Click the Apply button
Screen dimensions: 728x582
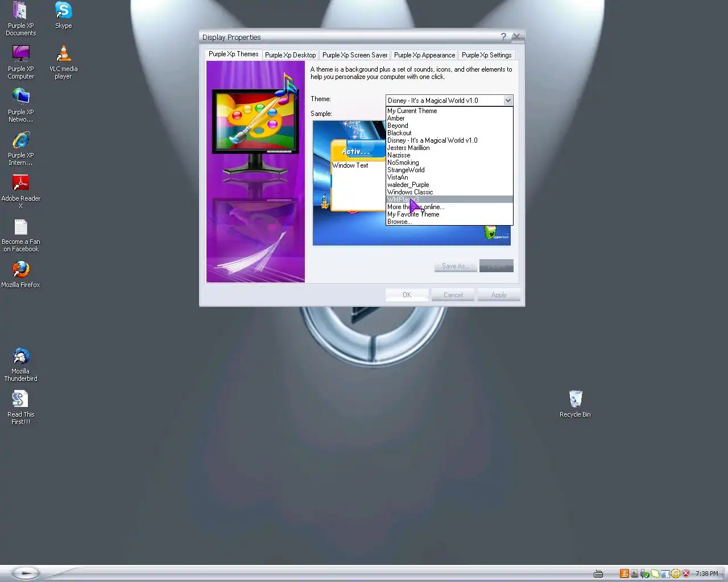(x=499, y=295)
